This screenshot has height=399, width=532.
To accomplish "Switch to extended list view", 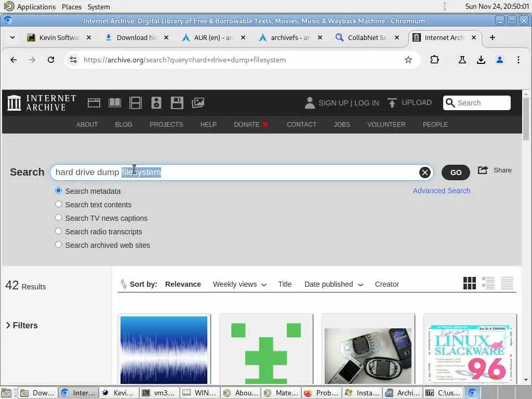I will pyautogui.click(x=488, y=283).
